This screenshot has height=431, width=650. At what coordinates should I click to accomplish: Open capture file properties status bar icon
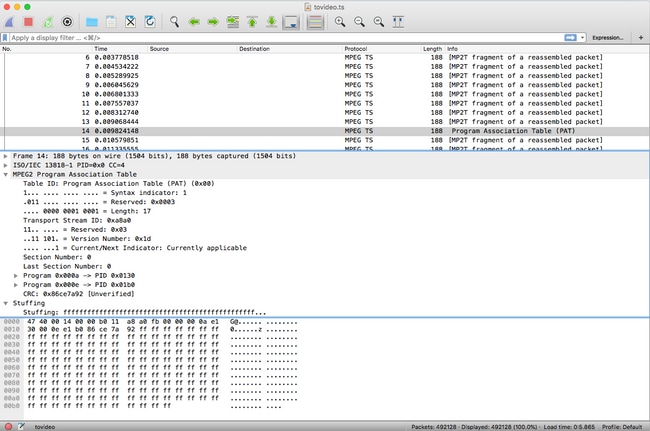coord(22,426)
